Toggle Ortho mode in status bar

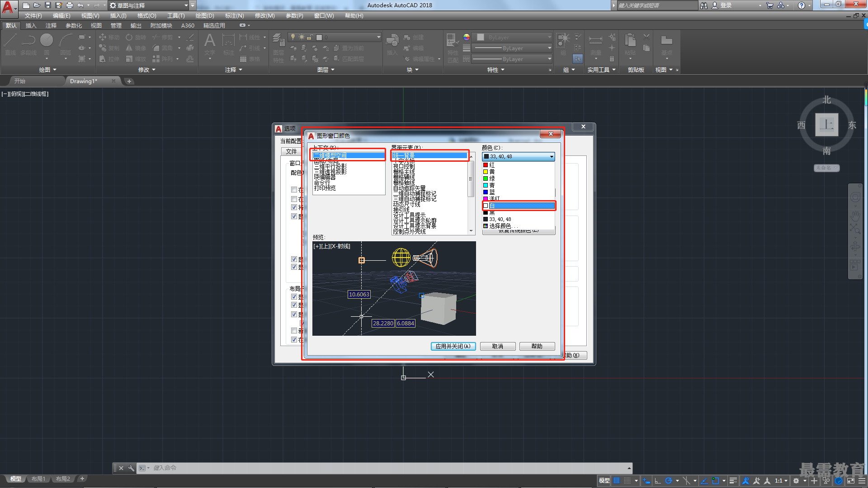(658, 481)
